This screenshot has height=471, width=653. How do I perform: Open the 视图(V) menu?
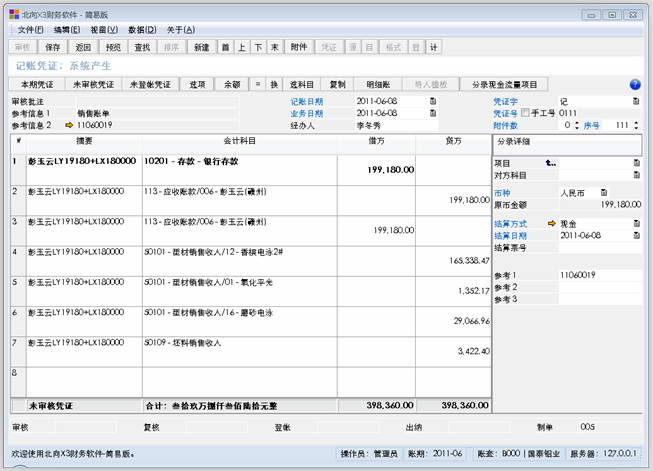104,30
